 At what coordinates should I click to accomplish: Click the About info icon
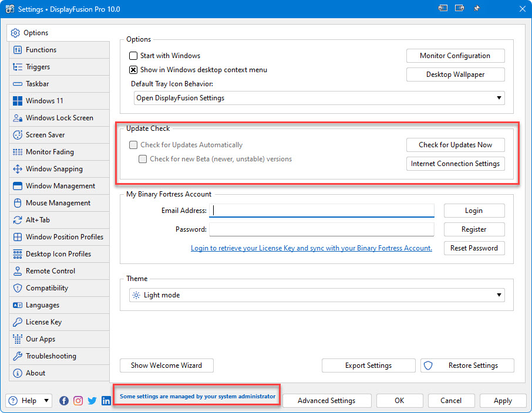click(x=17, y=373)
